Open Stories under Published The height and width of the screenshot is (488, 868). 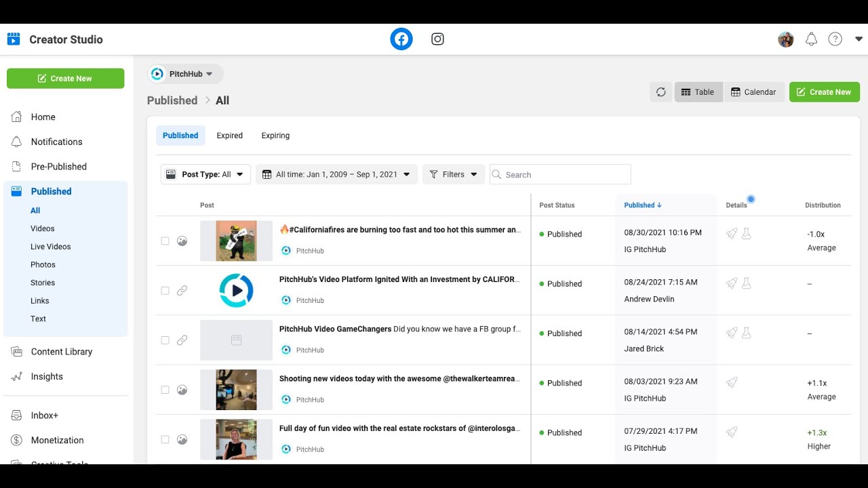(43, 283)
